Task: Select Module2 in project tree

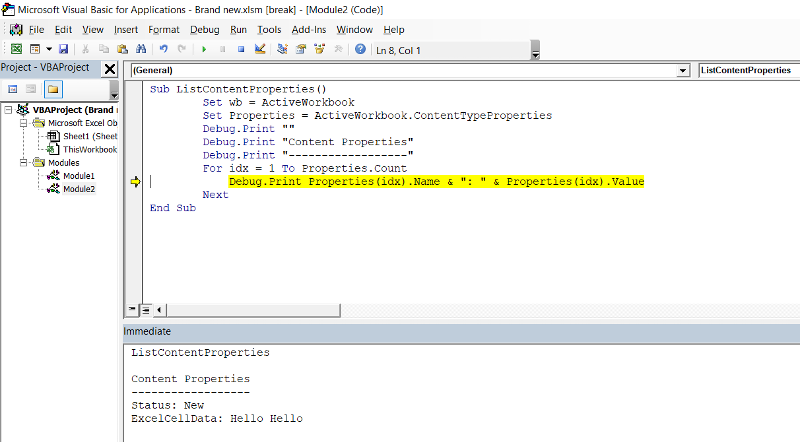Action: point(79,189)
